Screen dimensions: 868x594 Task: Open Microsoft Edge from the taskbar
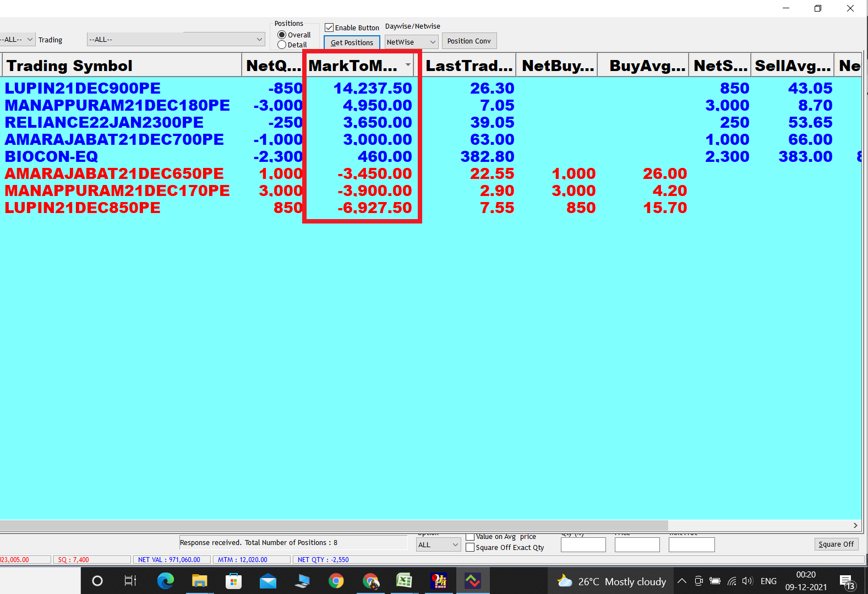[x=165, y=581]
